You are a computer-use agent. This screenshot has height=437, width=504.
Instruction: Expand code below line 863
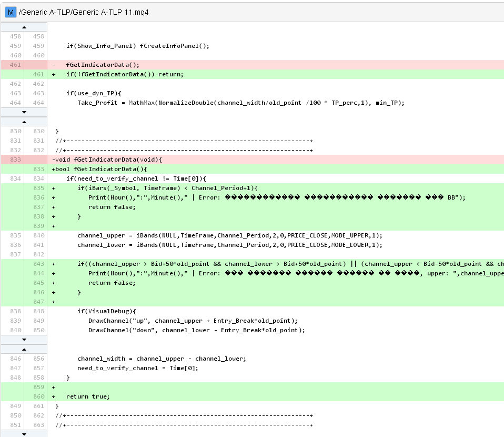24,434
